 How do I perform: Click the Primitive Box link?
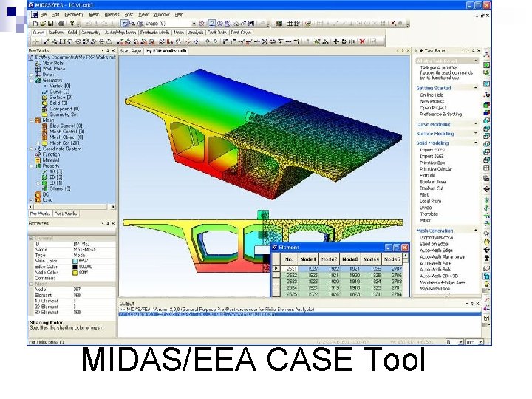432,163
